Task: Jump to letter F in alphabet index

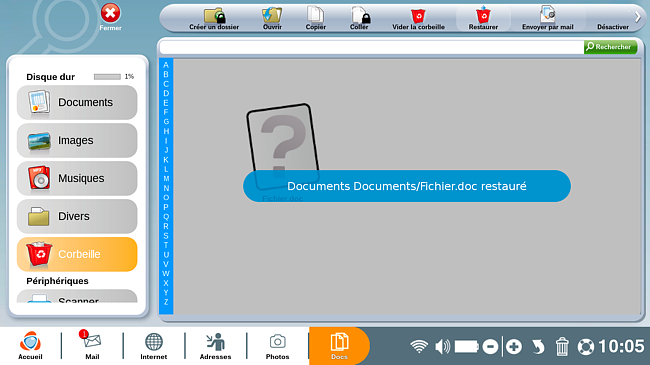Action: [x=166, y=112]
